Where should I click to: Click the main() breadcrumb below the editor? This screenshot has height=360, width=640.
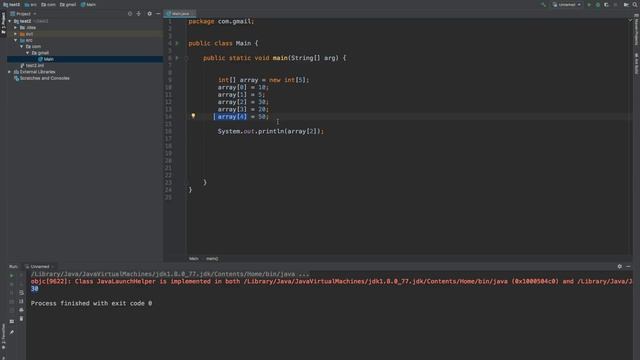point(212,258)
